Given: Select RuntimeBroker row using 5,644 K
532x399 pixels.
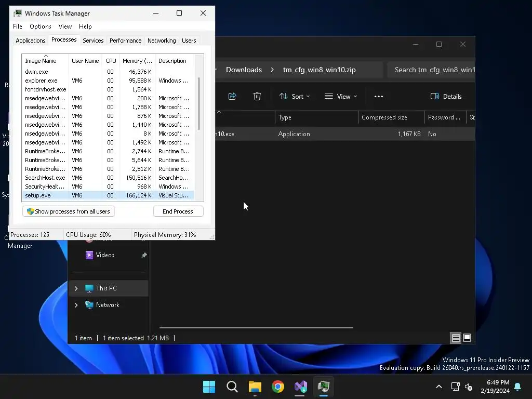Looking at the screenshot, I should (108, 160).
